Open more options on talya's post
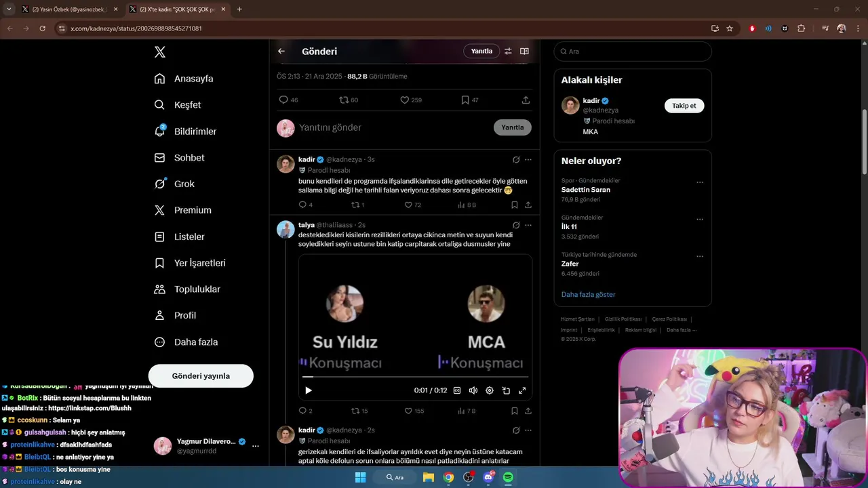Image resolution: width=868 pixels, height=488 pixels. coord(528,225)
